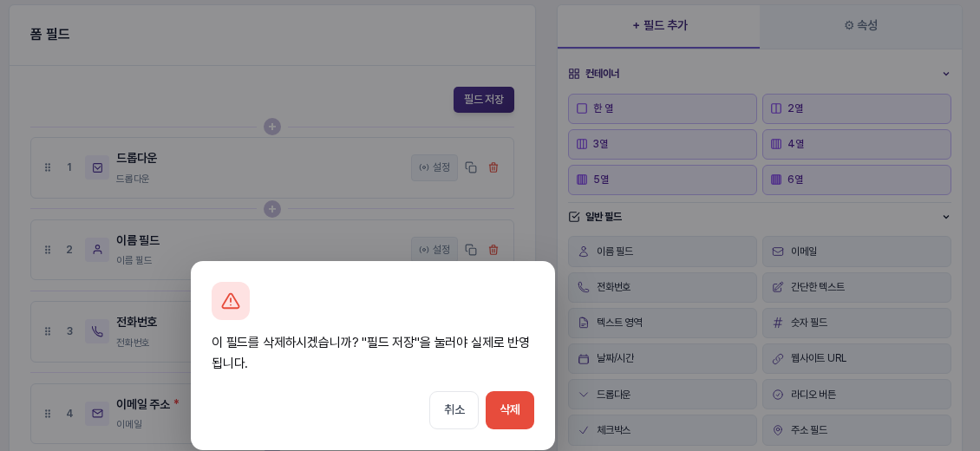This screenshot has width=980, height=451.
Task: Duplicate the 이름 필드 via copy icon
Action: (471, 250)
